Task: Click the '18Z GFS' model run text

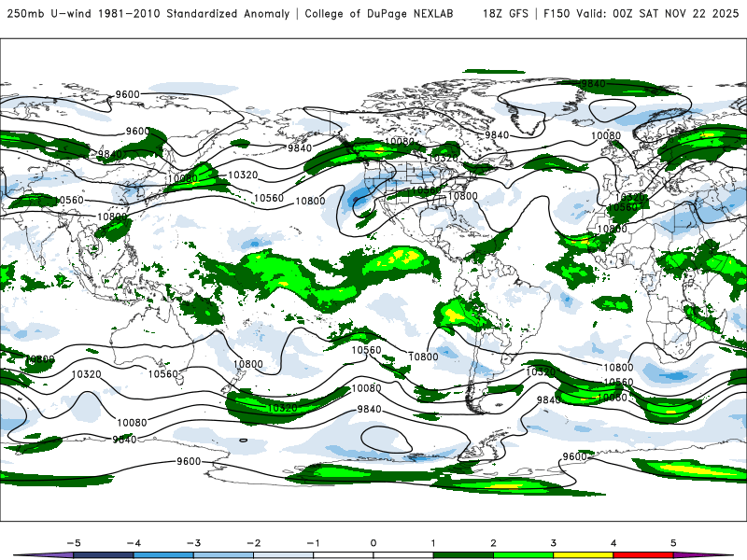Action: point(505,13)
